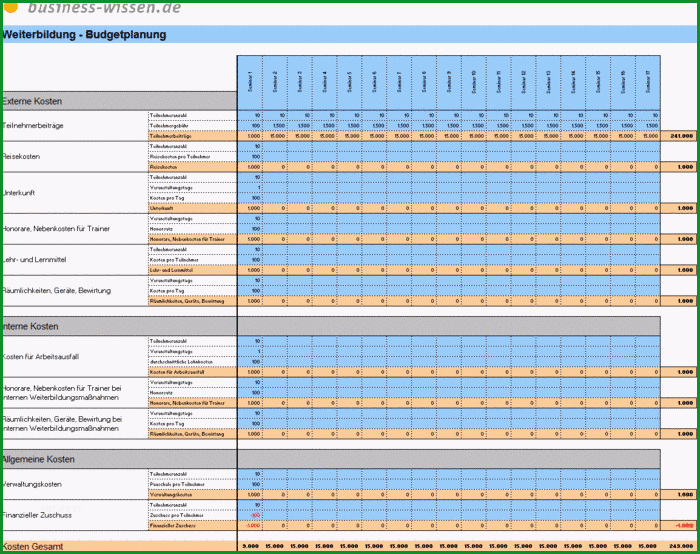The width and height of the screenshot is (700, 554).
Task: Click the 'Seminar 8' column header
Action: click(x=424, y=82)
